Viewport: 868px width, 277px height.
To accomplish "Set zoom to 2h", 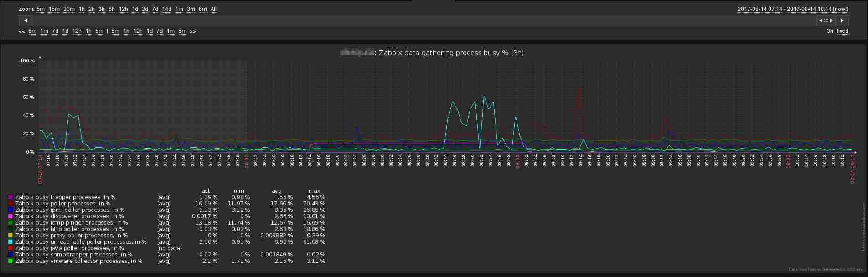I will tap(92, 9).
